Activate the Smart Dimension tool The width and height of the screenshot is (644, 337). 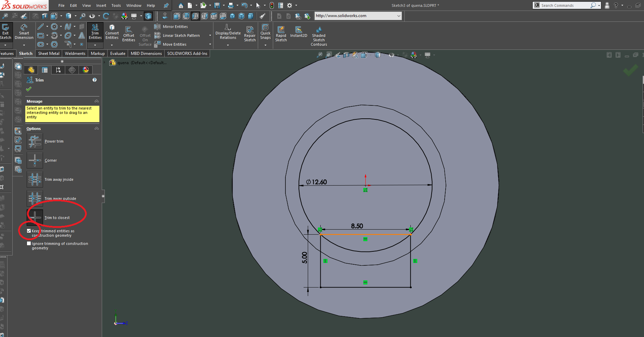pyautogui.click(x=24, y=32)
